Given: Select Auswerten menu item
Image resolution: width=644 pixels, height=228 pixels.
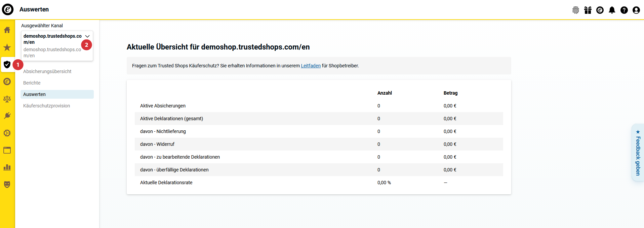Looking at the screenshot, I should 57,94.
